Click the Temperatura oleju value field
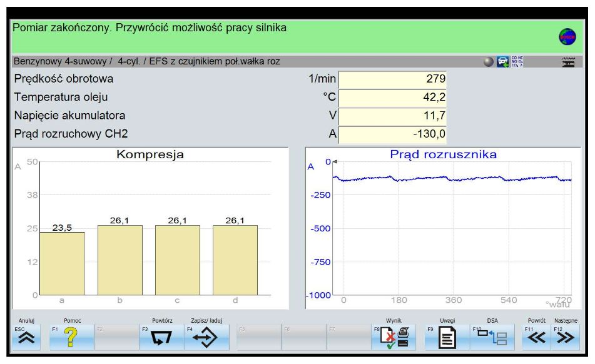The width and height of the screenshot is (595, 364). [392, 97]
